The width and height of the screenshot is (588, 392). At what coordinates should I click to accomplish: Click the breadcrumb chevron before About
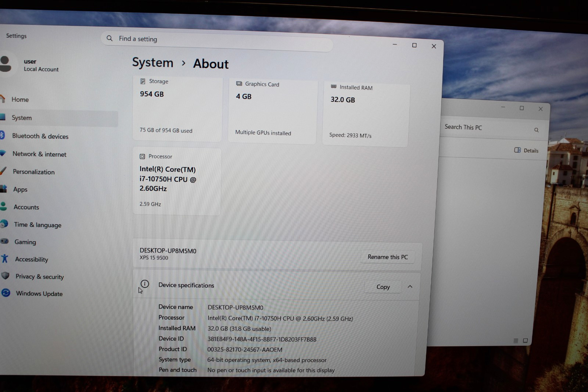click(183, 63)
